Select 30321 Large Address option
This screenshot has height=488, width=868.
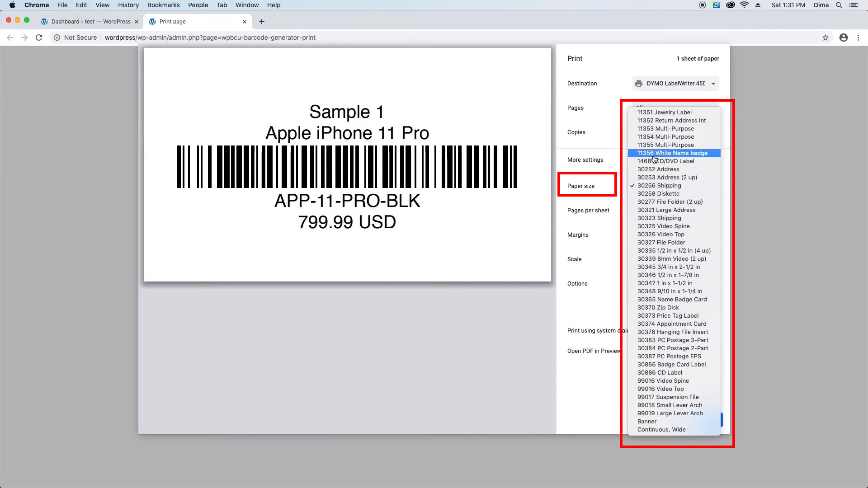tap(674, 210)
